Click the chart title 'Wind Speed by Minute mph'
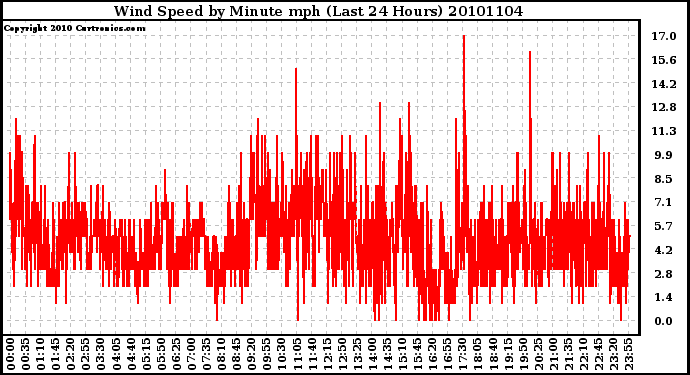This screenshot has height=375, width=690. [x=217, y=11]
